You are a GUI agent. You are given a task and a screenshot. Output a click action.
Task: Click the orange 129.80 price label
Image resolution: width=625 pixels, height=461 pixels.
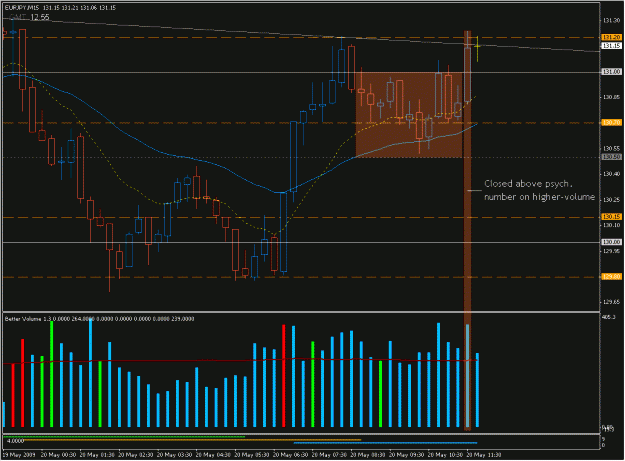[x=611, y=276]
